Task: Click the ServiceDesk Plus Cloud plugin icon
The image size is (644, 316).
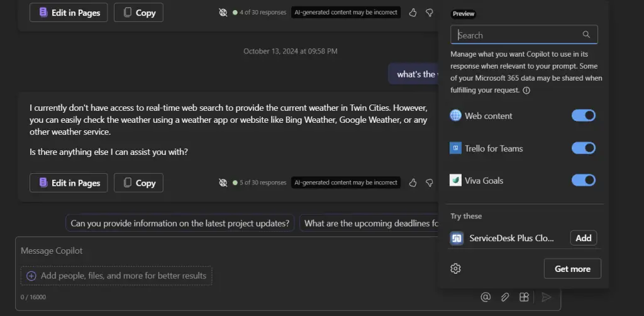Action: [x=457, y=238]
